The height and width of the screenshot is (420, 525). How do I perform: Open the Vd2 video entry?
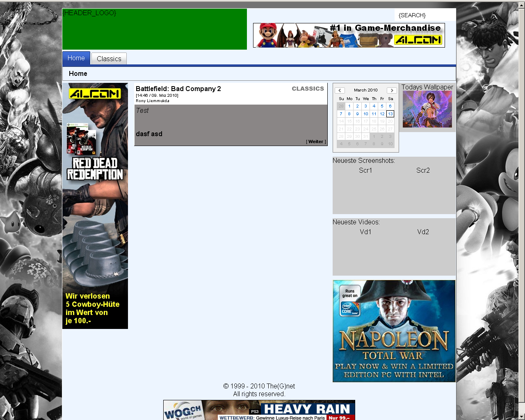pyautogui.click(x=423, y=232)
